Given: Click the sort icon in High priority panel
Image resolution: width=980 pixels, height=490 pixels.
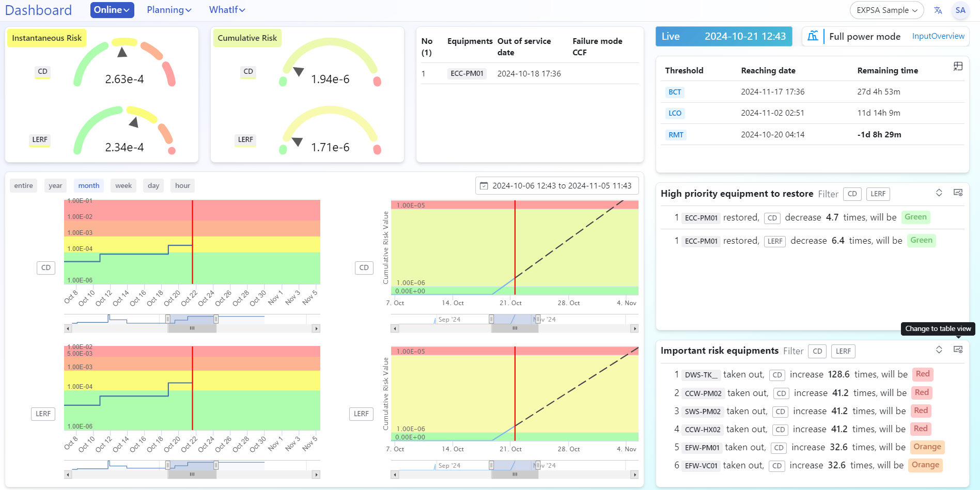Looking at the screenshot, I should [939, 192].
